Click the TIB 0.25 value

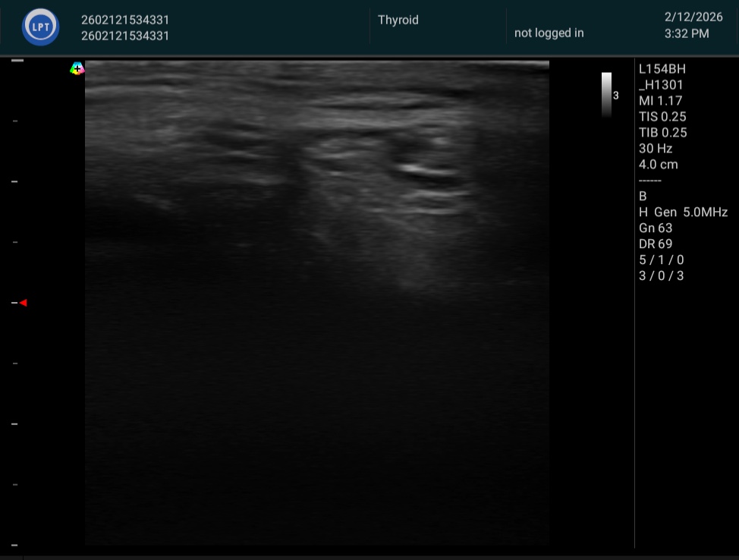point(662,133)
